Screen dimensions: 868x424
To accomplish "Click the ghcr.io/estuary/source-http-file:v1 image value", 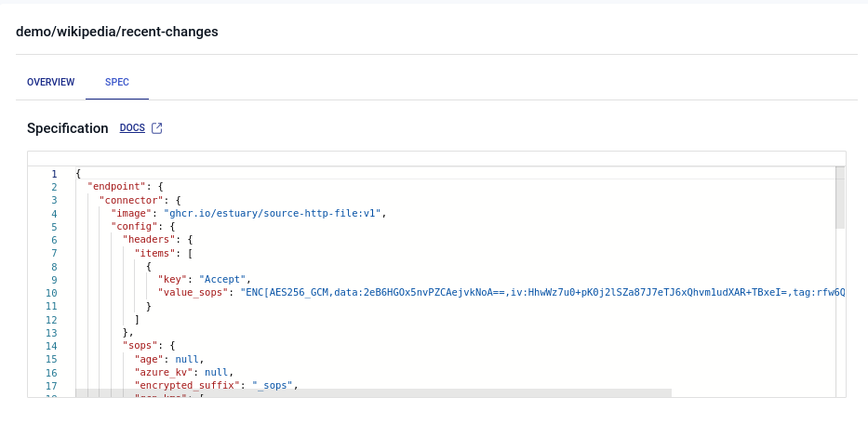I will point(272,213).
